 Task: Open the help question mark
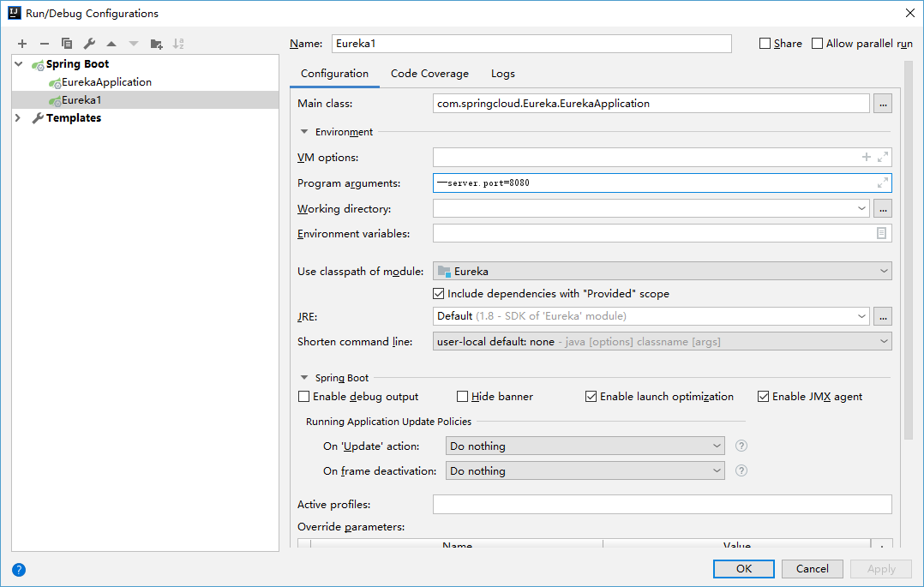(x=19, y=569)
